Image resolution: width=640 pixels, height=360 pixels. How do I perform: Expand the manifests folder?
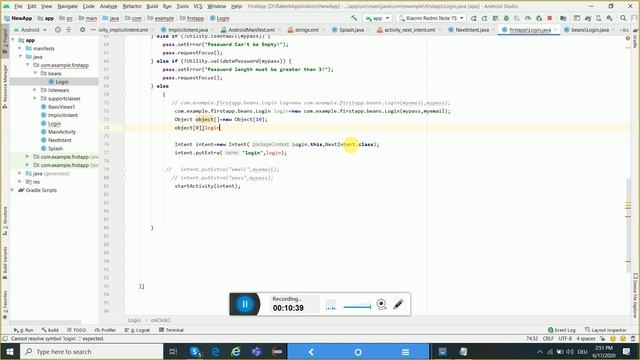click(20, 48)
